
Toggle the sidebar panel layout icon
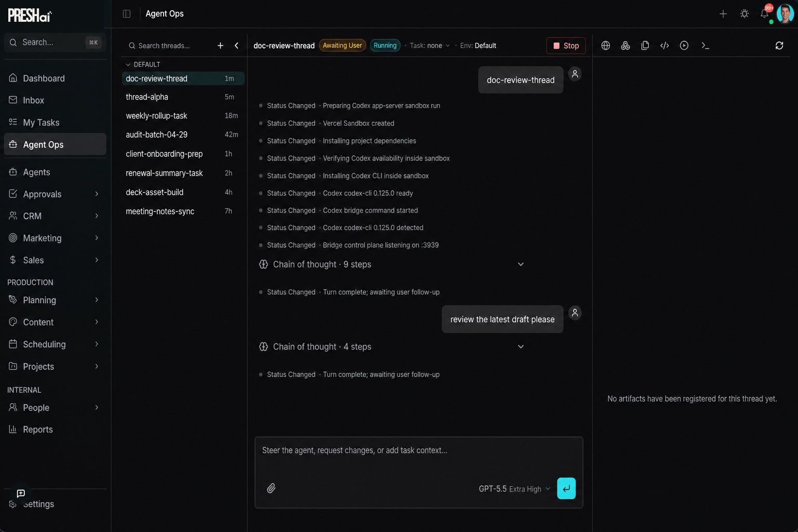point(127,14)
